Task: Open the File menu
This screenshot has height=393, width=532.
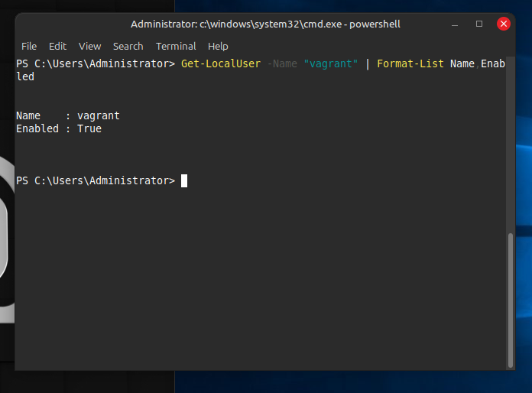Action: [29, 46]
